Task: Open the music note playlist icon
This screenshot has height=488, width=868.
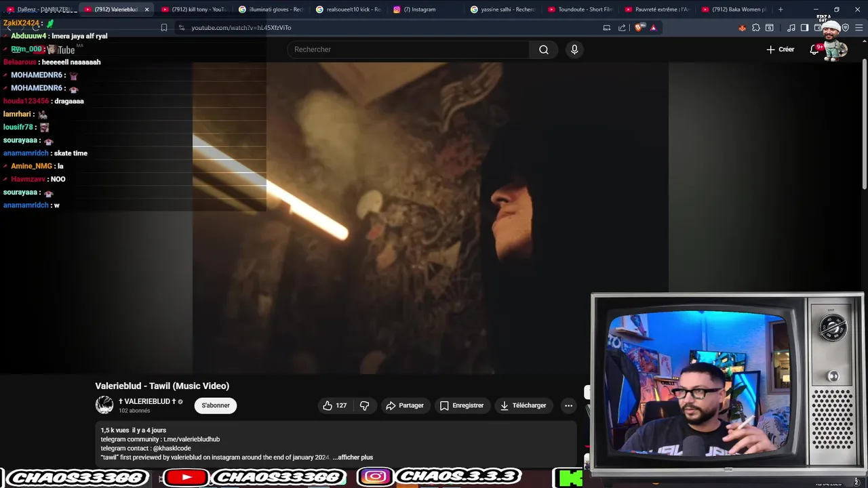Action: point(791,28)
